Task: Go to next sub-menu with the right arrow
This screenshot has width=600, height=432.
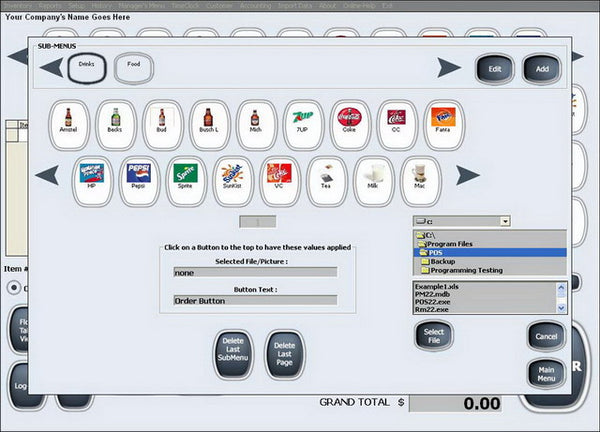Action: pyautogui.click(x=449, y=68)
